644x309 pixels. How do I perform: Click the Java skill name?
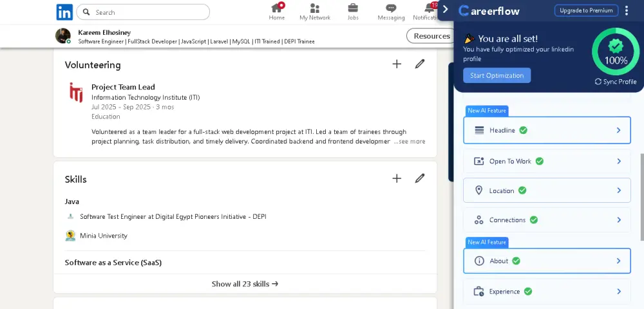72,201
